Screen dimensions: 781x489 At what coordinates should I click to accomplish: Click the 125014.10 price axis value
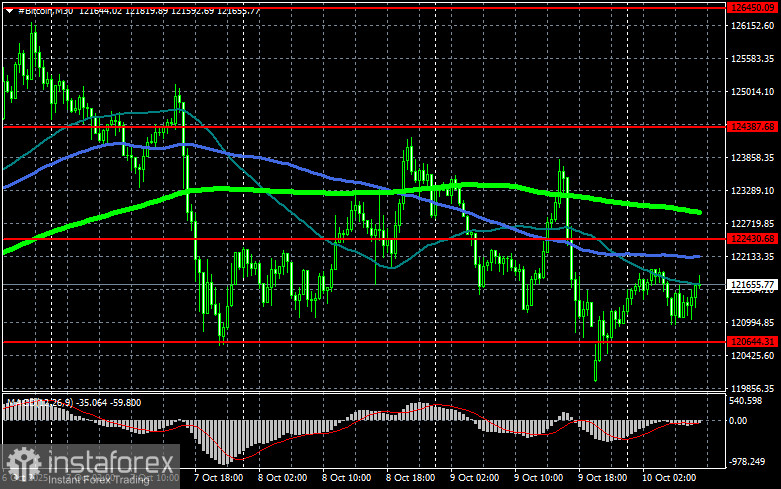tap(752, 92)
